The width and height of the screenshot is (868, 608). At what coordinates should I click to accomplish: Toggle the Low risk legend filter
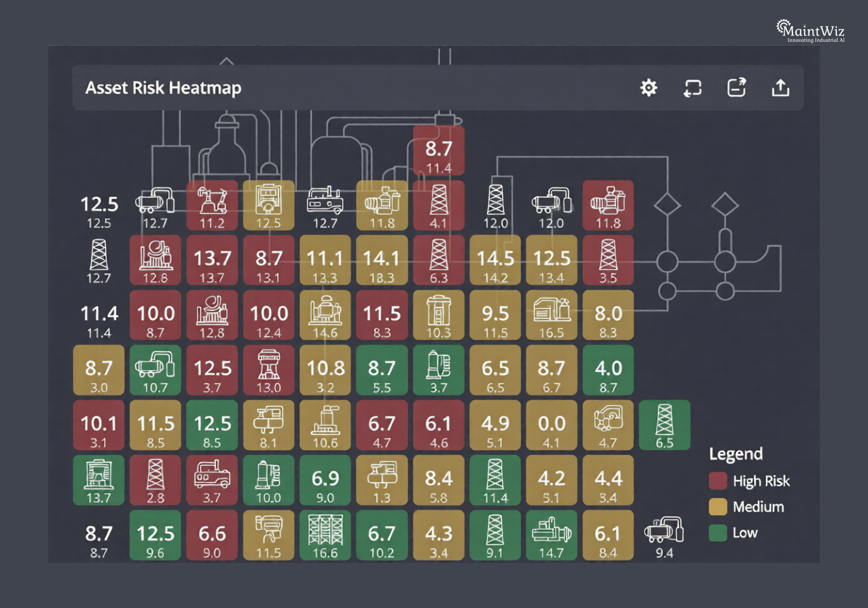[718, 532]
